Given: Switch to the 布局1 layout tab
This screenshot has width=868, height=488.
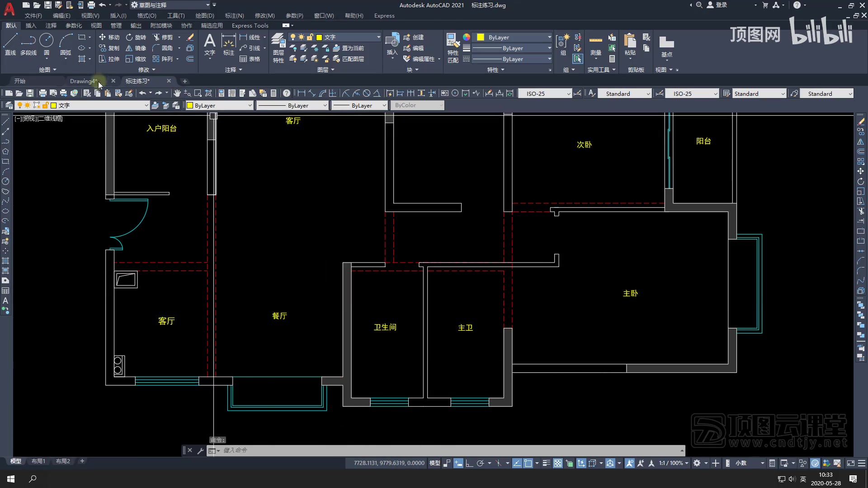Looking at the screenshot, I should coord(38,461).
